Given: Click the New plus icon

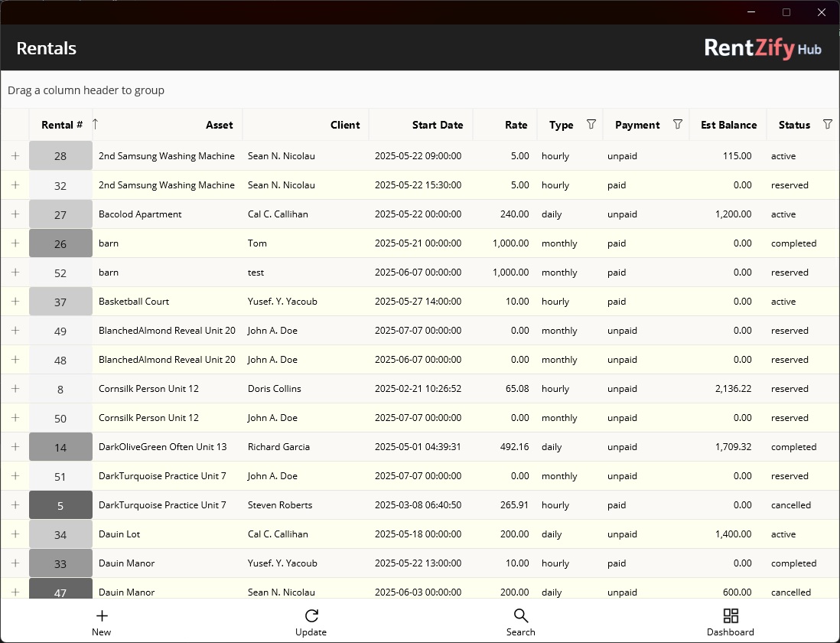Looking at the screenshot, I should click(102, 615).
